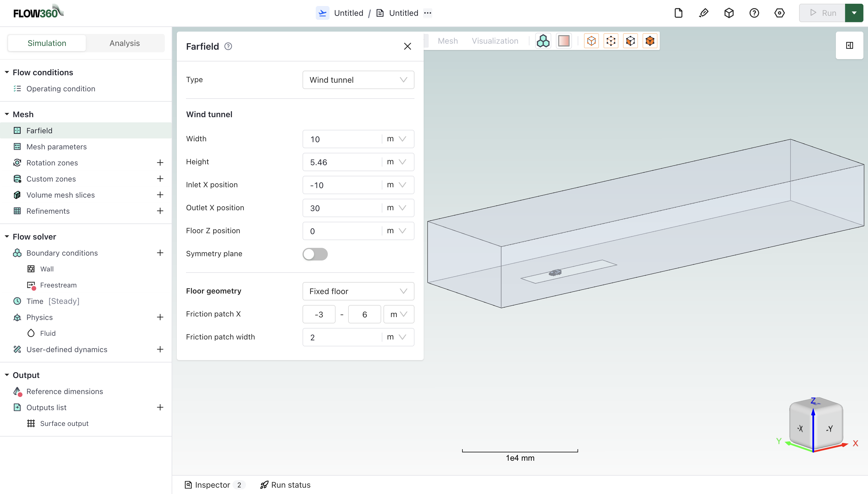The width and height of the screenshot is (868, 494).
Task: Open the Floor geometry dropdown
Action: (358, 291)
